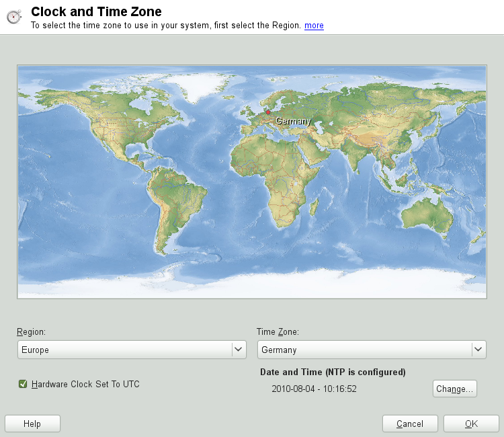Click the red Germany location marker on map

pyautogui.click(x=267, y=113)
